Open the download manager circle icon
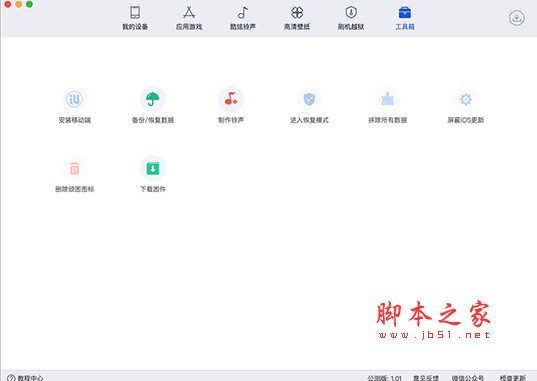Screen dimensions: 537x381 (516, 18)
